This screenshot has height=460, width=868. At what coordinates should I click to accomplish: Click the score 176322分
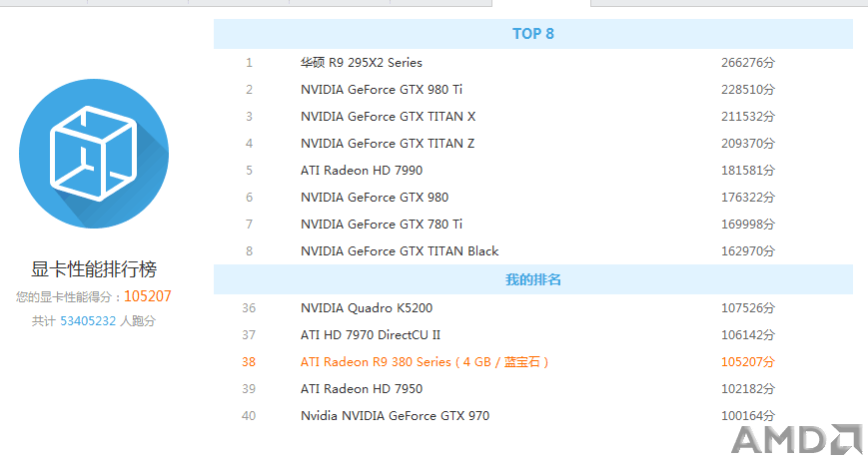tap(748, 198)
